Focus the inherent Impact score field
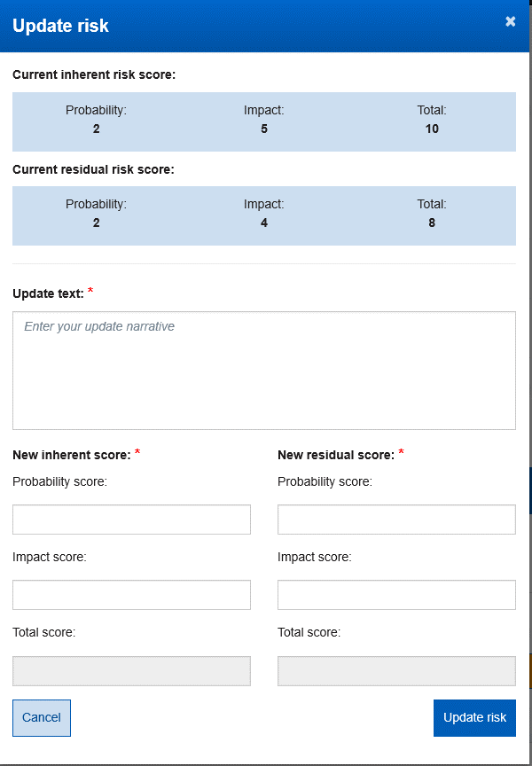Viewport: 532px width, 766px height. click(x=131, y=595)
